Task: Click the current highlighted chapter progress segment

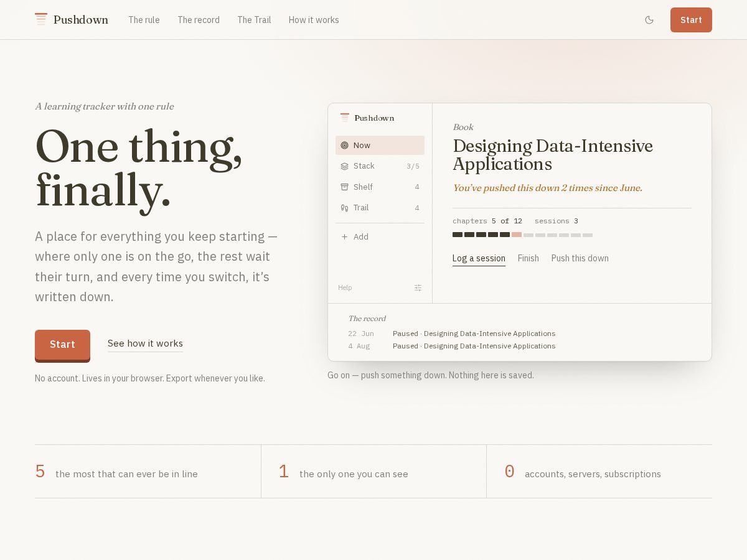Action: pos(517,235)
